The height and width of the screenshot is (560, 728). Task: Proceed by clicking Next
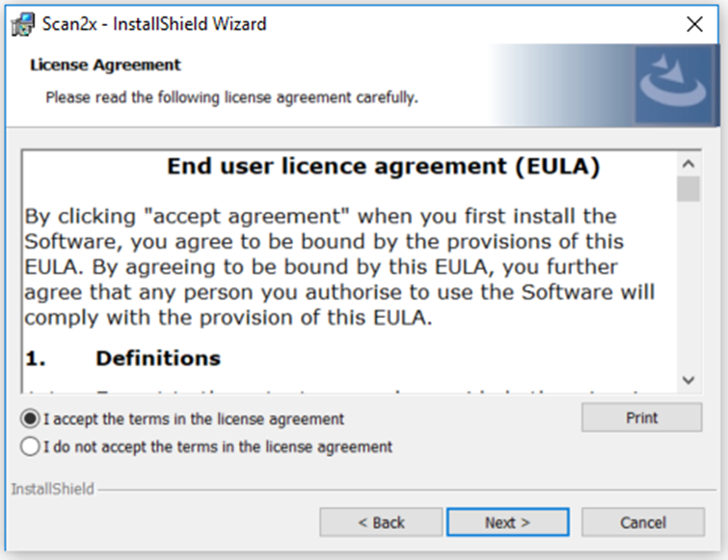point(507,522)
